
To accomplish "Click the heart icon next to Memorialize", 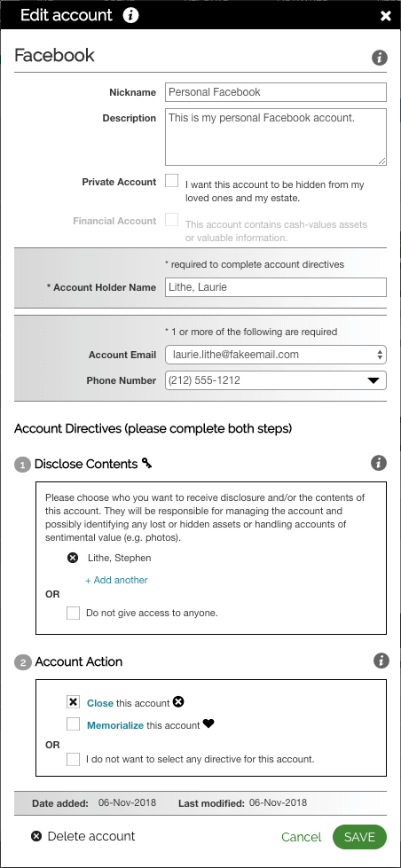I will pyautogui.click(x=208, y=723).
